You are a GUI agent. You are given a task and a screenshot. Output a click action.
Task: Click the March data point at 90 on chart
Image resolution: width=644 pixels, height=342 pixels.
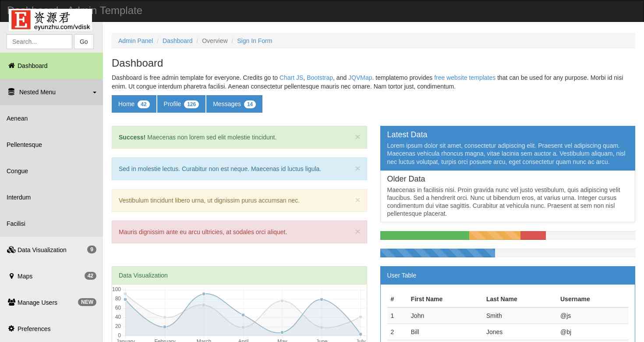point(204,294)
